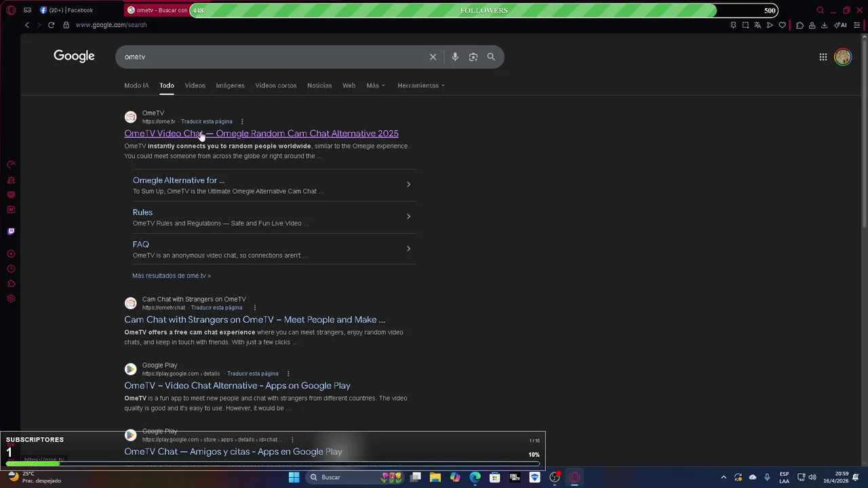Open Microsoft Edge from taskbar
Viewport: 868px width, 488px height.
475,477
